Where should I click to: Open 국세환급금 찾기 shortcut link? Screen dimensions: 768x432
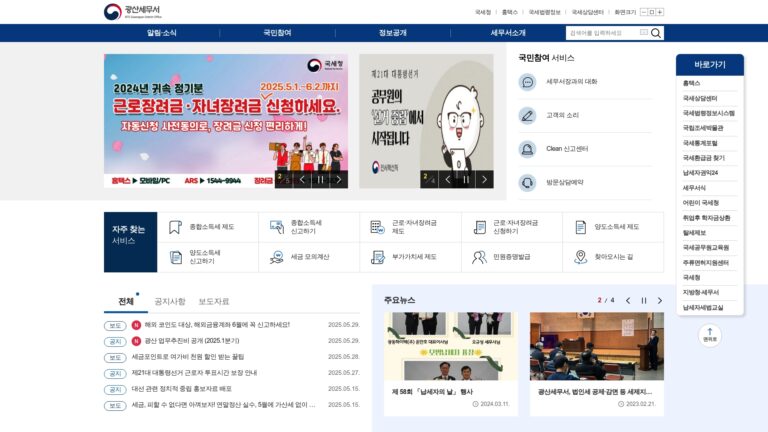(703, 158)
